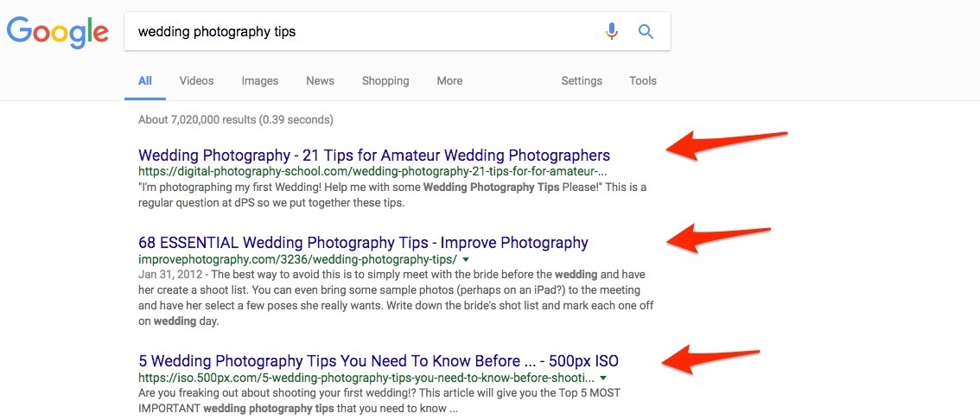Open the Shopping tab
The width and height of the screenshot is (980, 420).
(x=385, y=80)
